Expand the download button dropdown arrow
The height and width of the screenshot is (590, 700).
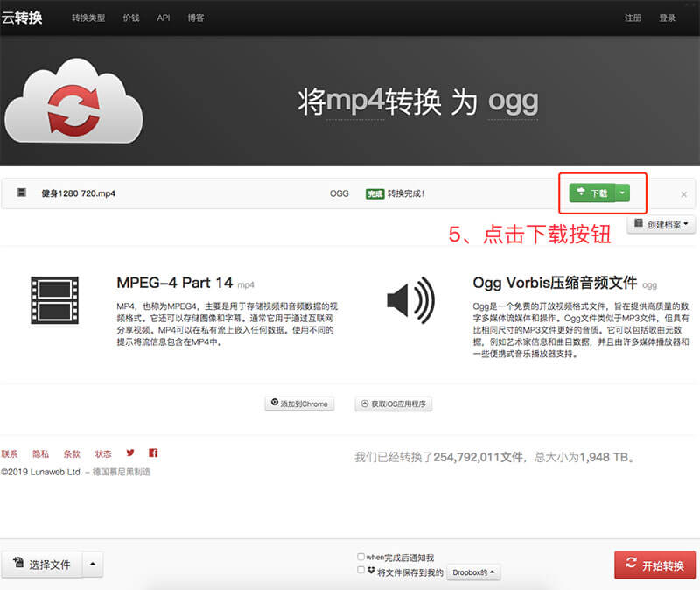coord(622,193)
